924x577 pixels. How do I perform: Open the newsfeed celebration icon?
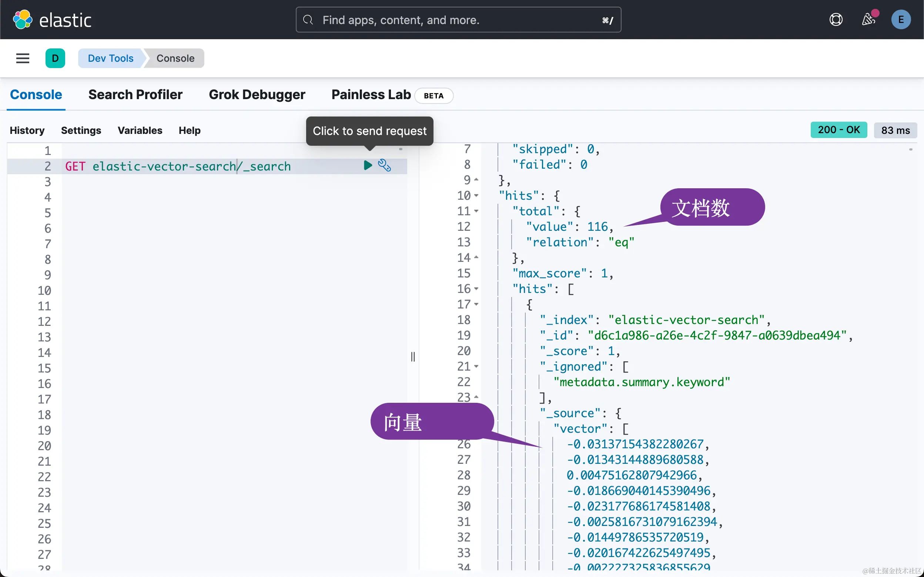tap(868, 20)
